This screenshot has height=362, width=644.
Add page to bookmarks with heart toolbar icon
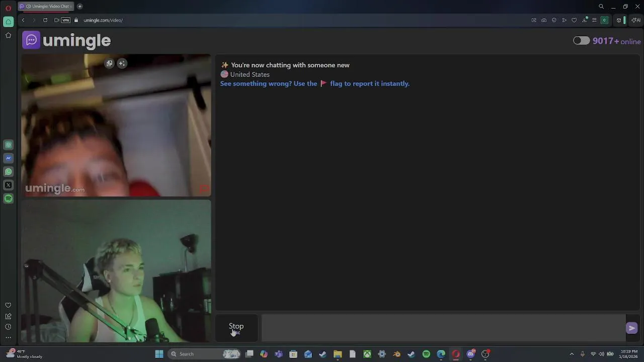[x=574, y=20]
